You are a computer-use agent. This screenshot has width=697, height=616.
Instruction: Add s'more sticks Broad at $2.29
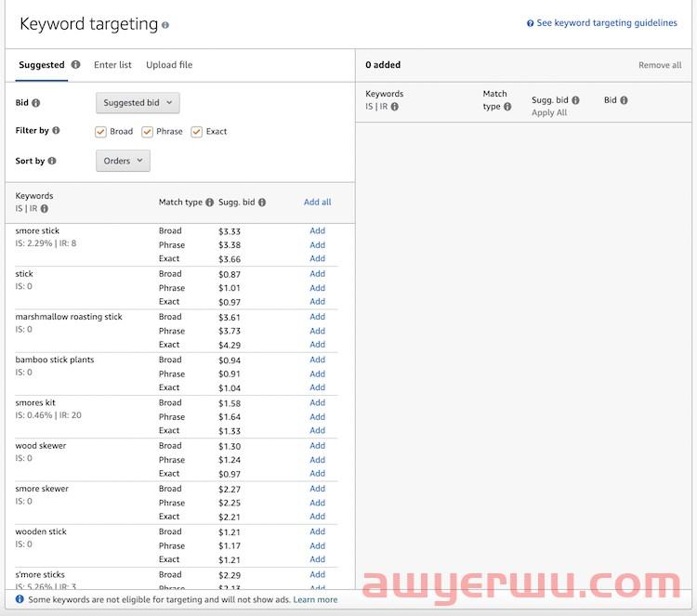point(318,574)
